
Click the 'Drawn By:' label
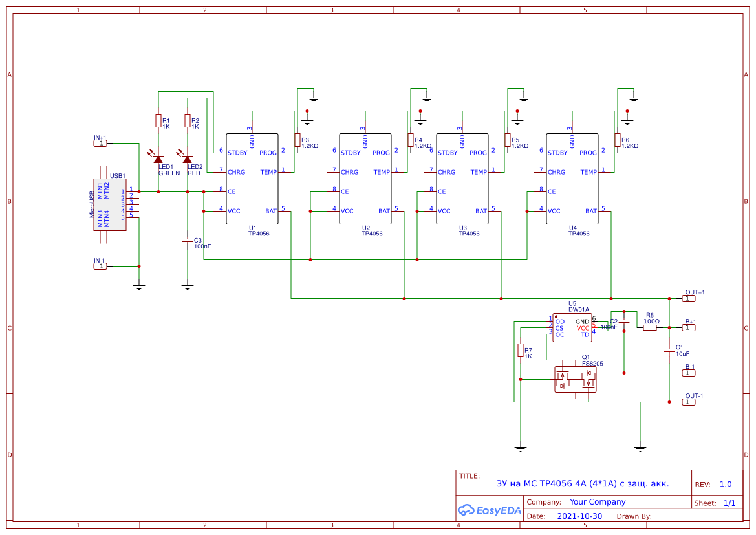point(634,516)
